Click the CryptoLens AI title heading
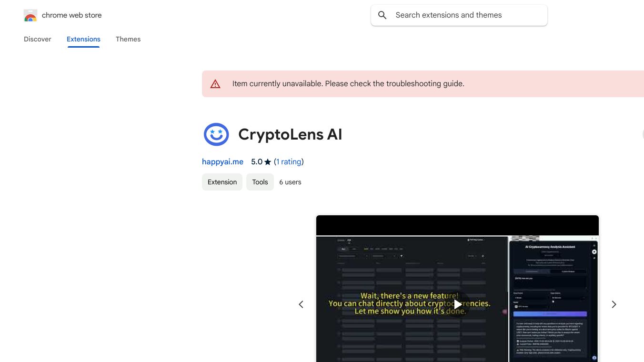The width and height of the screenshot is (644, 362). coord(290,134)
